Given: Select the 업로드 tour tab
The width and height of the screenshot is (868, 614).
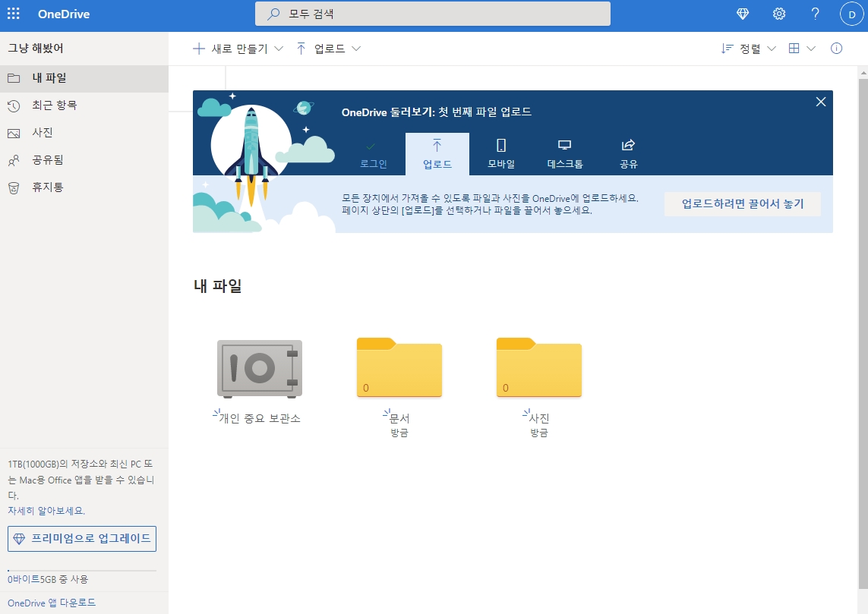Looking at the screenshot, I should pos(437,154).
